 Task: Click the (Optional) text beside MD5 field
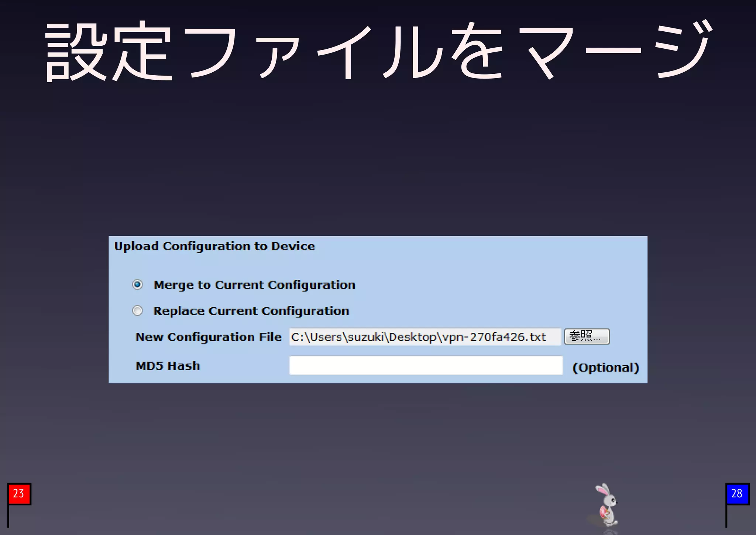(605, 367)
